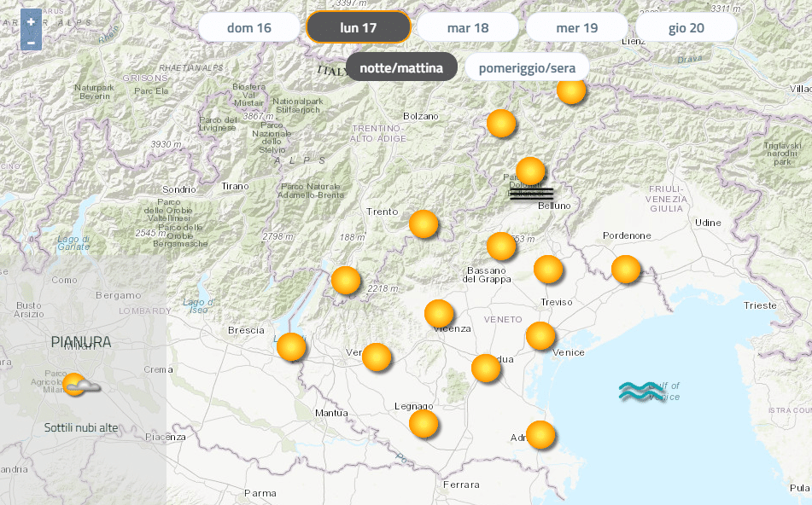Click the sun icon near Adria
Viewport: 812px width, 505px height.
point(540,435)
